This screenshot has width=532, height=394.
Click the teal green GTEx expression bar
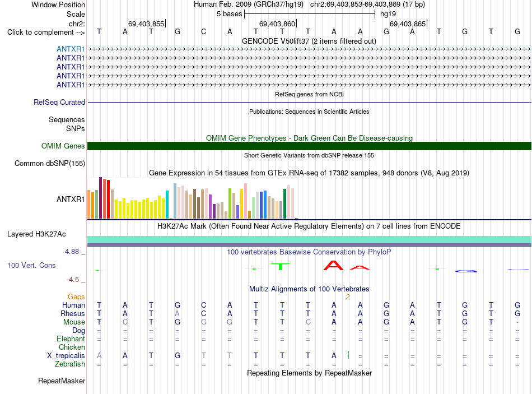[284, 203]
